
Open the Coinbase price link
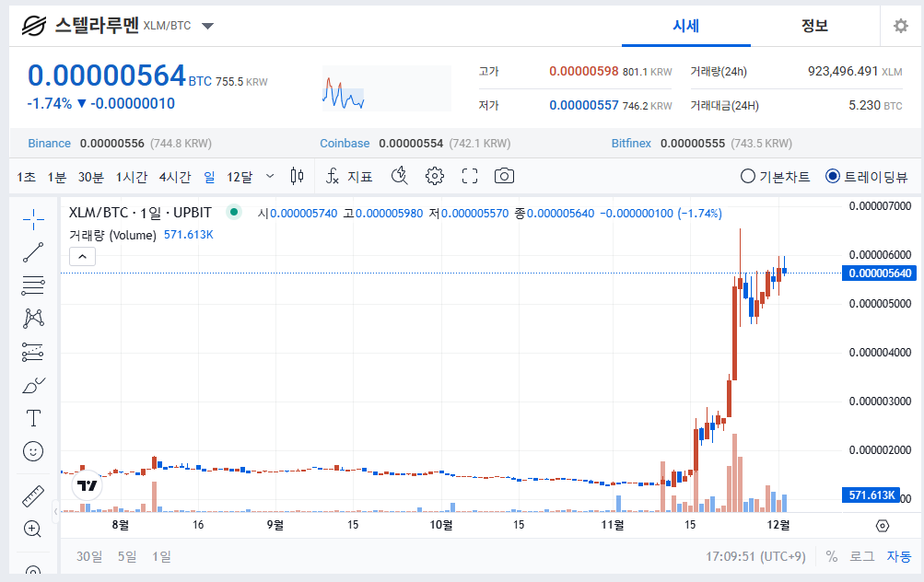coord(345,143)
